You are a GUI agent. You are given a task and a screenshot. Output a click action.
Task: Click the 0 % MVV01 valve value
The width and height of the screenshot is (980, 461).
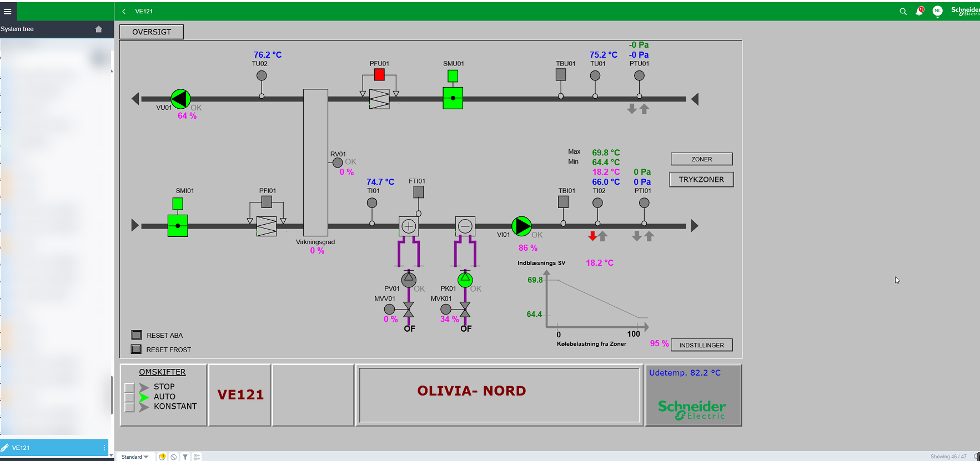pyautogui.click(x=391, y=320)
